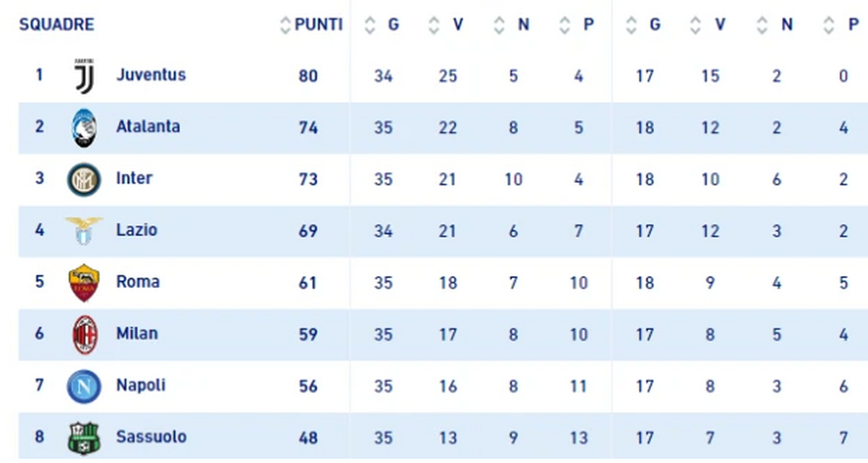Click the Lazio eagle crest
The image size is (868, 463).
click(x=84, y=231)
